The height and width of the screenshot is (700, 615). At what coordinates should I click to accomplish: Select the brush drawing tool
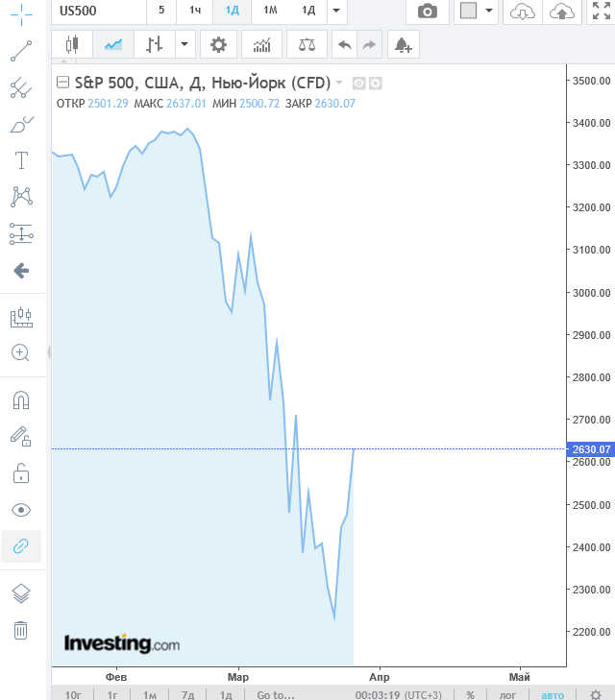(21, 124)
